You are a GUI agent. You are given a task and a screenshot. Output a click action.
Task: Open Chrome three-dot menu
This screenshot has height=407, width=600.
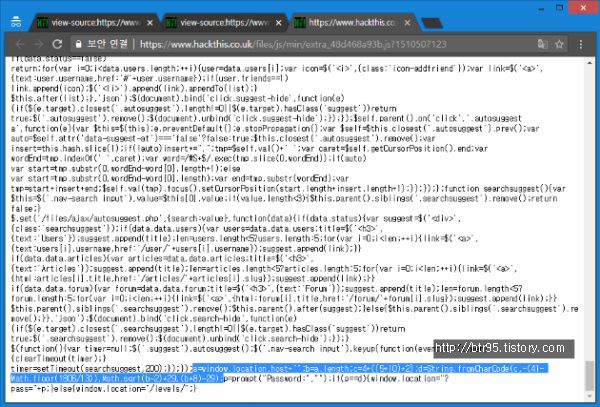[581, 44]
